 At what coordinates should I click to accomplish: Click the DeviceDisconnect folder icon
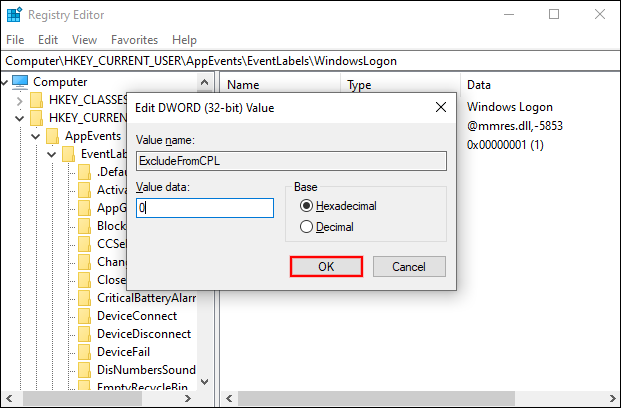[x=85, y=334]
